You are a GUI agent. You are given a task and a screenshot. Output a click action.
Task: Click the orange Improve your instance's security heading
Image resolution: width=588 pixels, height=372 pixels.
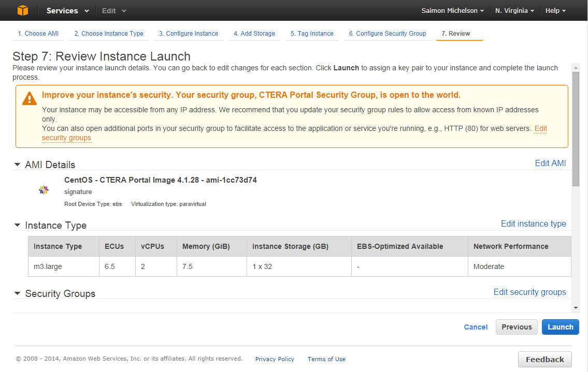click(251, 95)
